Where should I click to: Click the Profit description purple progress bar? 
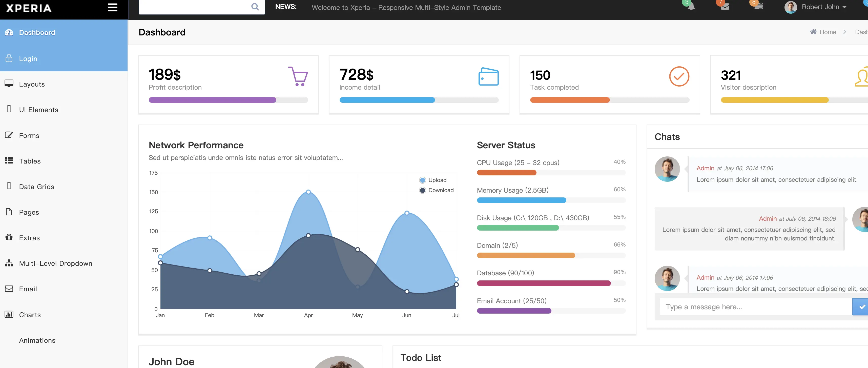(228, 100)
